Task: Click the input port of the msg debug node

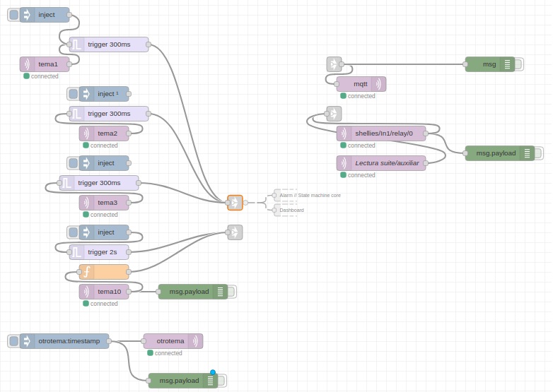Action: click(465, 64)
